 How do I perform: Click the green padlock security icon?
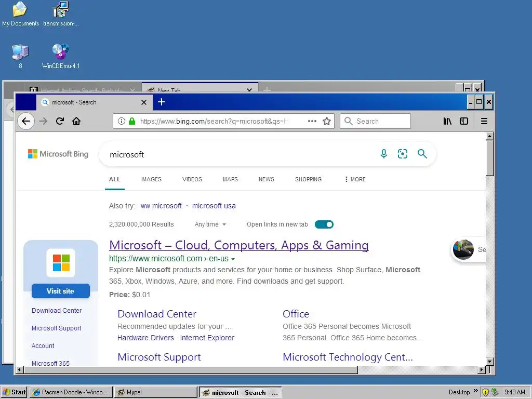tap(132, 121)
